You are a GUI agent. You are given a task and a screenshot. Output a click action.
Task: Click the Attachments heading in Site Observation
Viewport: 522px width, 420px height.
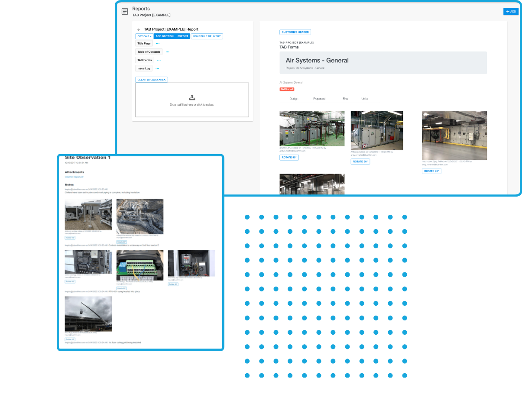click(75, 172)
